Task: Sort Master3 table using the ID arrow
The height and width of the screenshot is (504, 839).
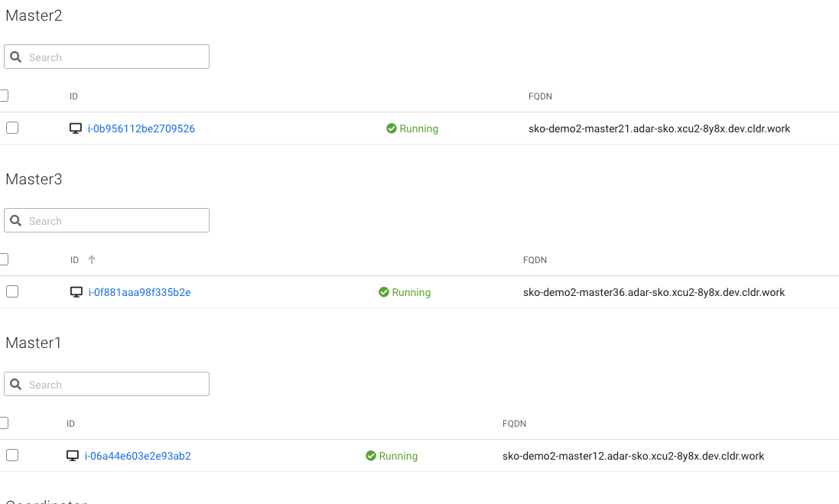Action: click(92, 260)
